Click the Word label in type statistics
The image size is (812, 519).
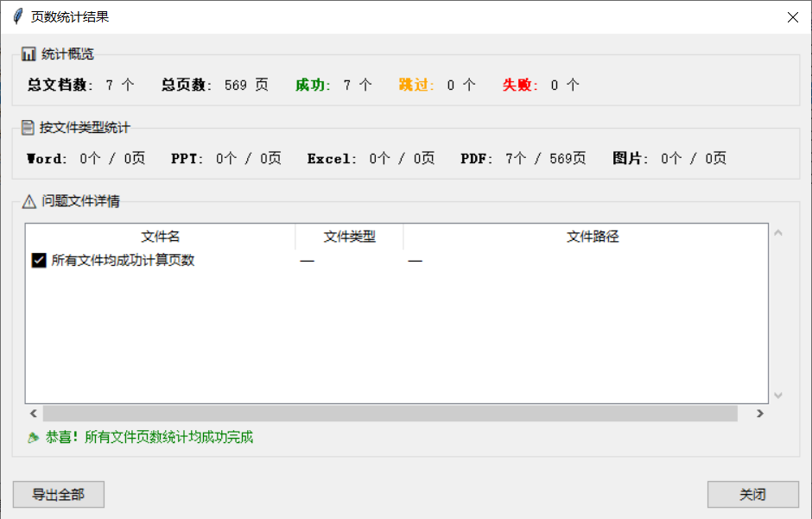coord(47,158)
